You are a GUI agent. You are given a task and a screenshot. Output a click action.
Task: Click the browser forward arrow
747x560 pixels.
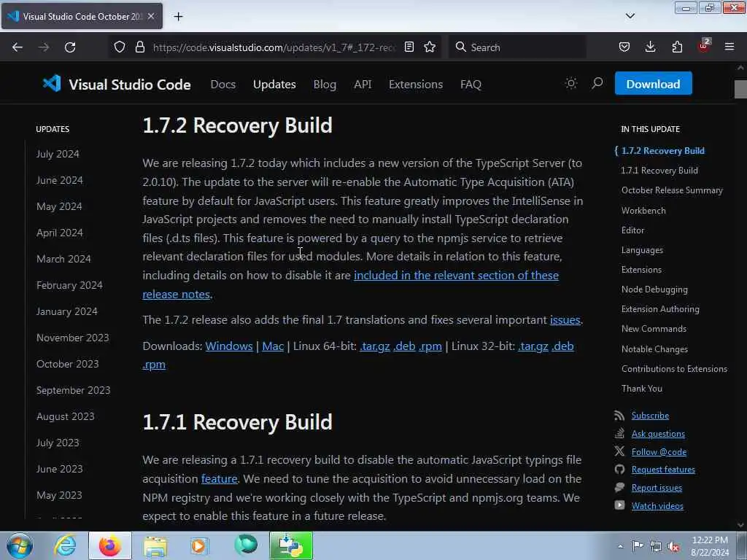pyautogui.click(x=44, y=47)
